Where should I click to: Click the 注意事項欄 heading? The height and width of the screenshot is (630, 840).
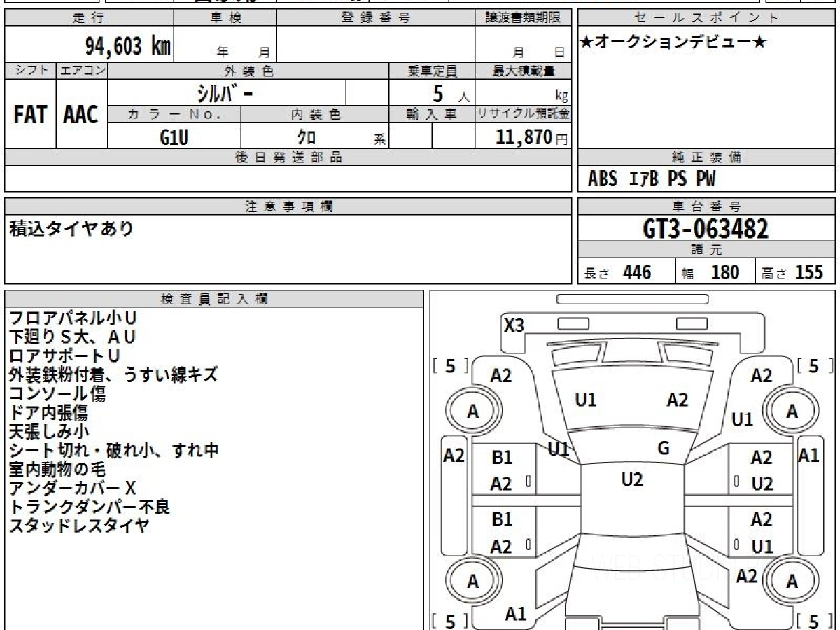pyautogui.click(x=288, y=206)
